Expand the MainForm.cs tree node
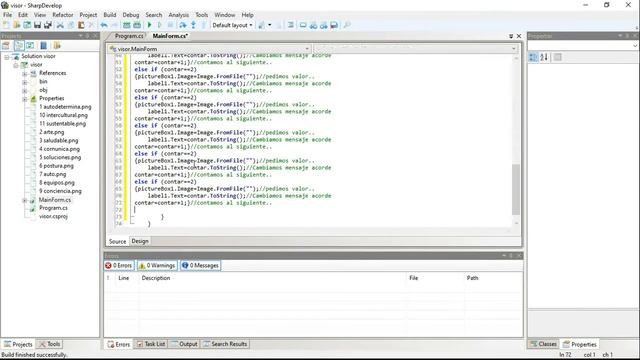The width and height of the screenshot is (640, 360). [x=25, y=200]
